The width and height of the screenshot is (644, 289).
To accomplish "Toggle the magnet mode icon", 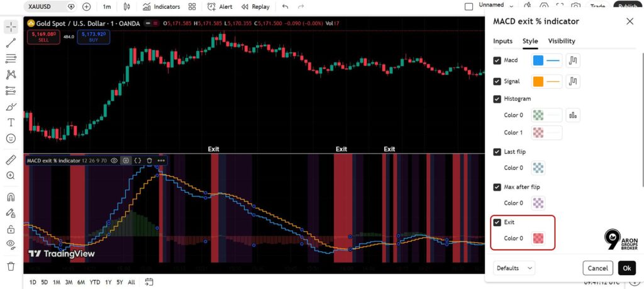I will coord(11,197).
